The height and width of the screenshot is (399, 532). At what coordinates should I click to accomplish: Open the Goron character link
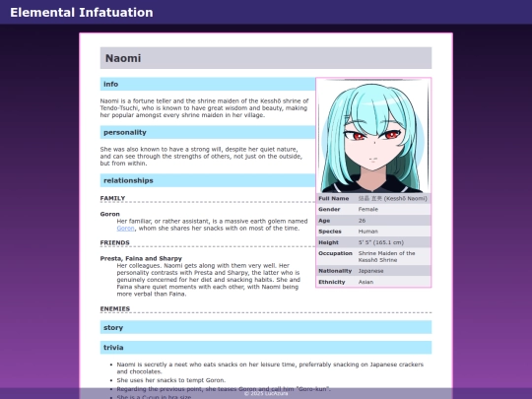(125, 229)
